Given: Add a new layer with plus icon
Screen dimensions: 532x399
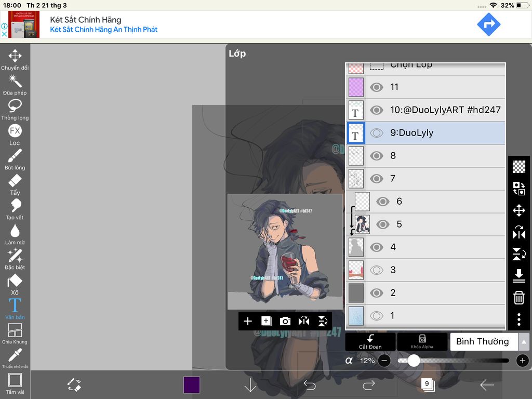Looking at the screenshot, I should click(248, 321).
